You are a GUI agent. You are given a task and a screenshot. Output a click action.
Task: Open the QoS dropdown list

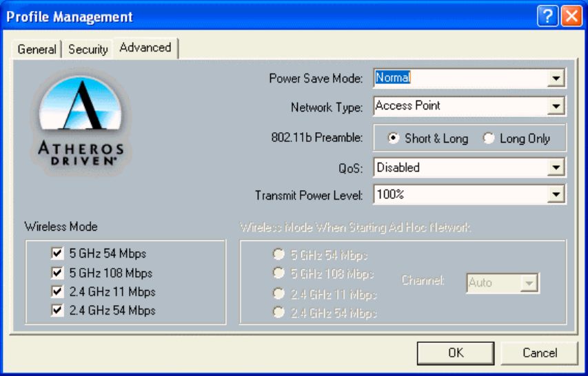[556, 167]
